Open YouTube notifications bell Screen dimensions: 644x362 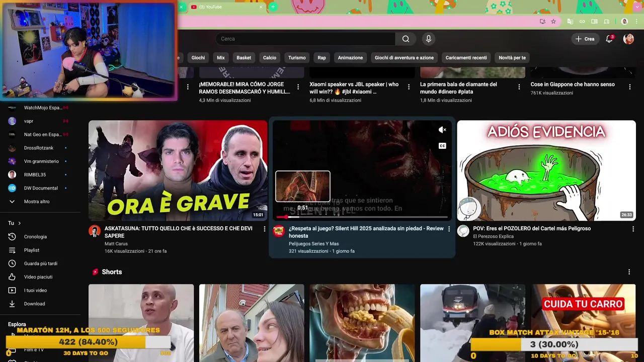coord(609,39)
